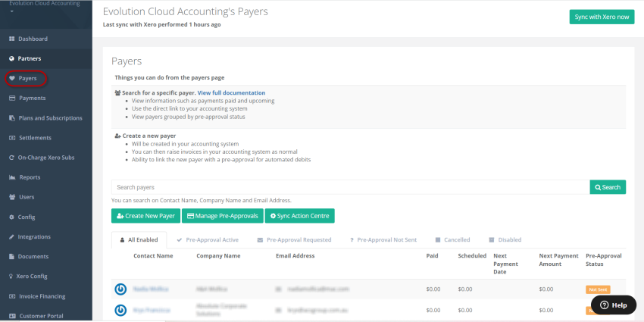Image resolution: width=644 pixels, height=322 pixels.
Task: Open the second payer's contact name link
Action: coord(152,310)
